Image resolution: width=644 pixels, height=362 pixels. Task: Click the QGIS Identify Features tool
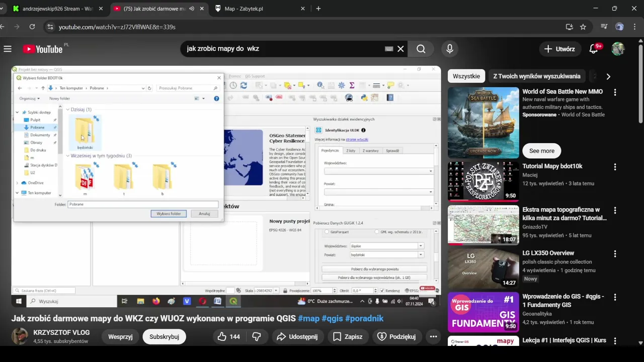point(320,85)
